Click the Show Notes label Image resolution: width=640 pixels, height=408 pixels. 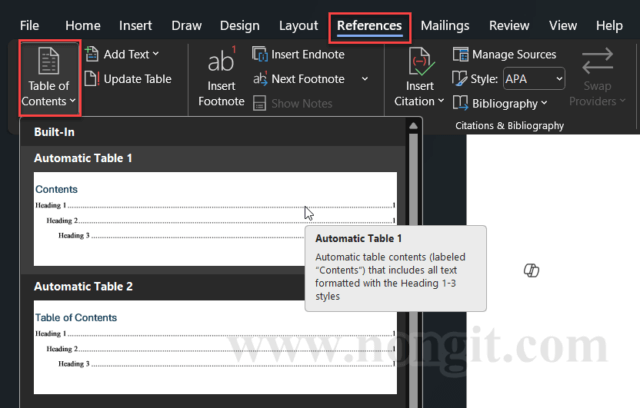coord(302,104)
